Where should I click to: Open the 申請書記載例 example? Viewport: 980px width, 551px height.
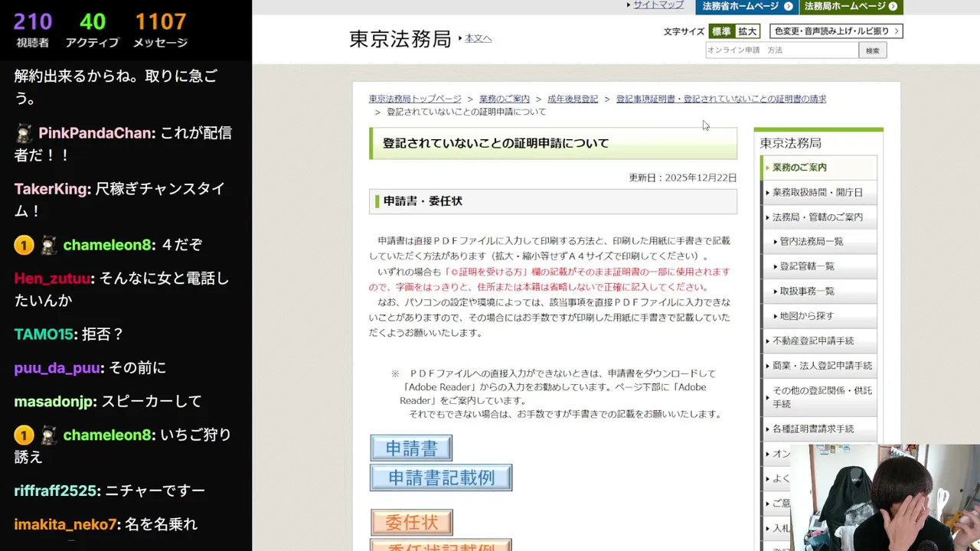point(441,478)
